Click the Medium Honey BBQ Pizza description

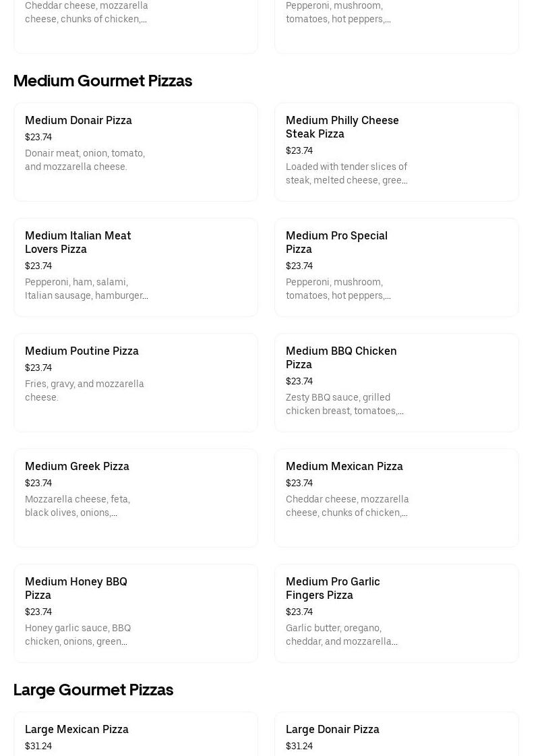click(78, 635)
